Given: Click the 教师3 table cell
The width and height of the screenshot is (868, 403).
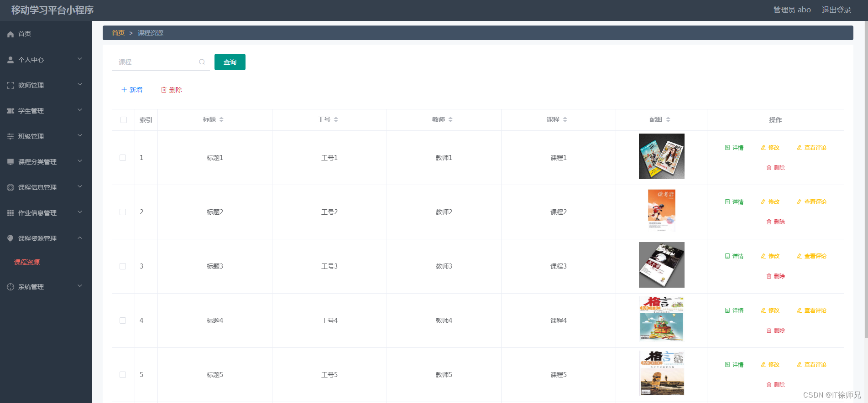Looking at the screenshot, I should click(x=444, y=266).
